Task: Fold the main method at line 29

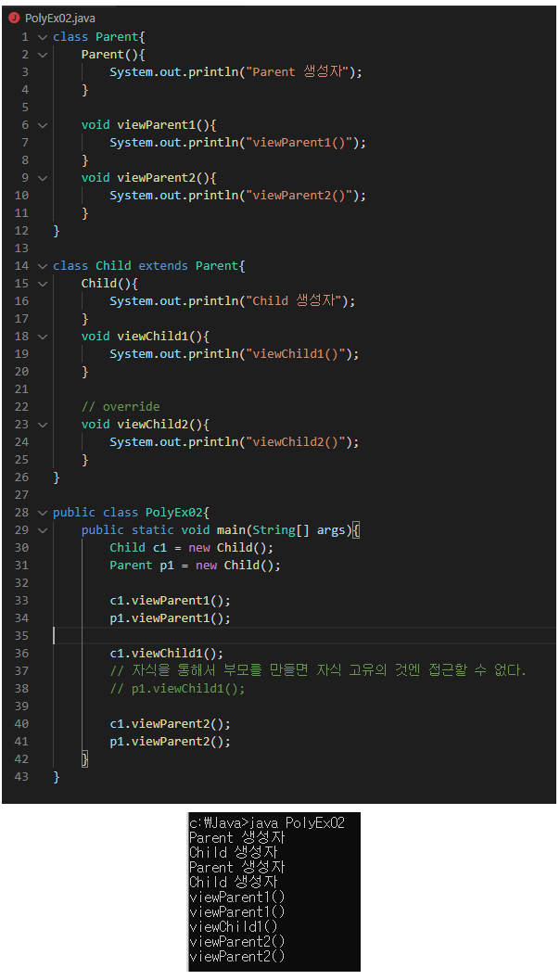Action: click(43, 530)
